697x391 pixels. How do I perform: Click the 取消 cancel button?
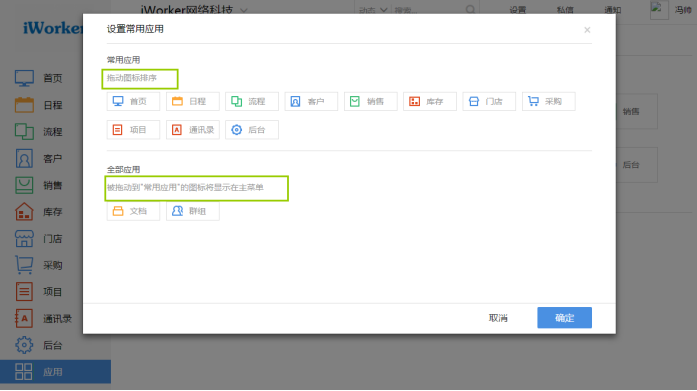point(498,318)
